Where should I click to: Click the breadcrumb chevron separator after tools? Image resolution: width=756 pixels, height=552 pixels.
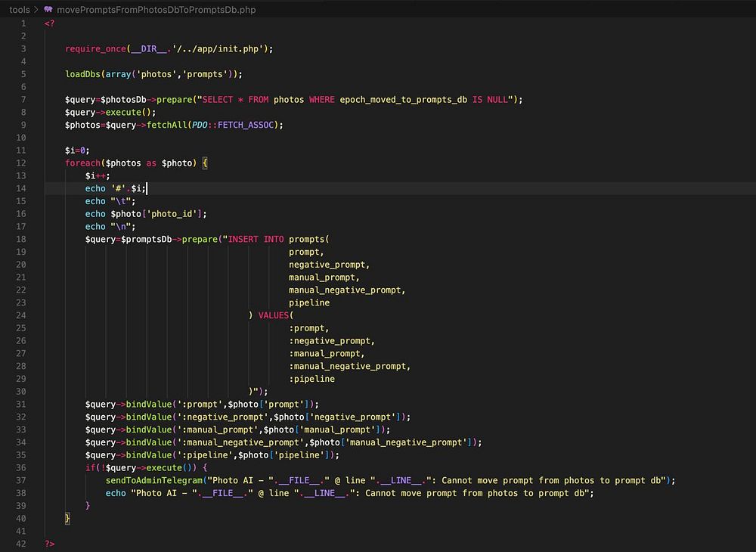36,10
